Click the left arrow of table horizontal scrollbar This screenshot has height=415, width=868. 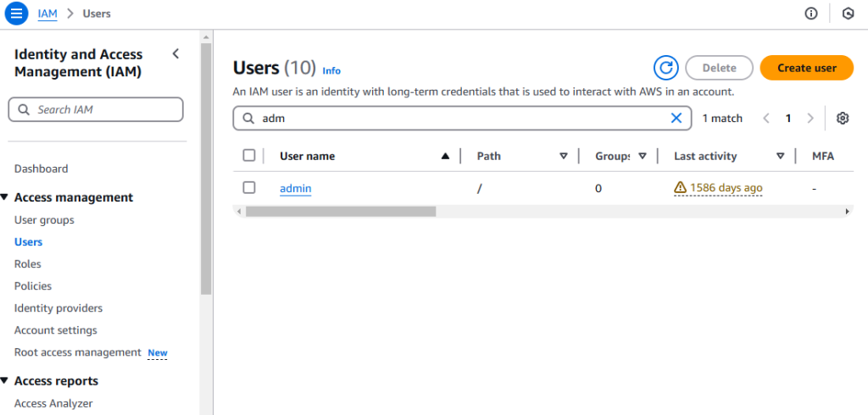coord(238,212)
